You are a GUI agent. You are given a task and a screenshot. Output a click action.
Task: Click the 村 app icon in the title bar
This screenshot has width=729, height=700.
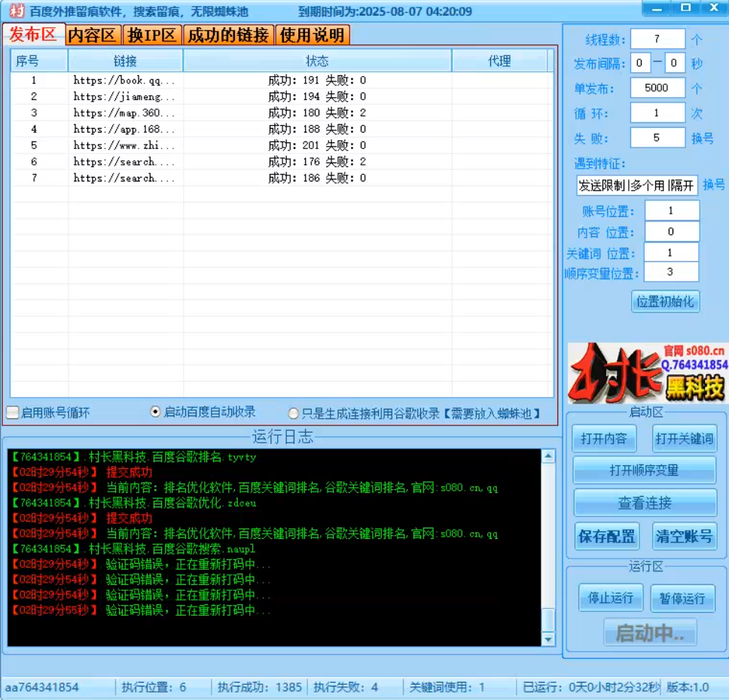[18, 10]
